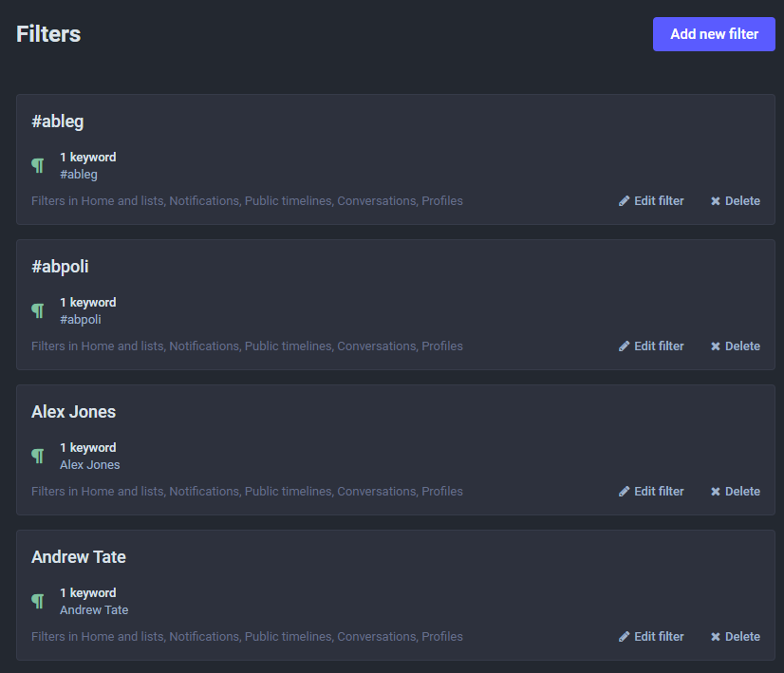Select the #ableg filter title
The height and width of the screenshot is (673, 784).
point(58,122)
